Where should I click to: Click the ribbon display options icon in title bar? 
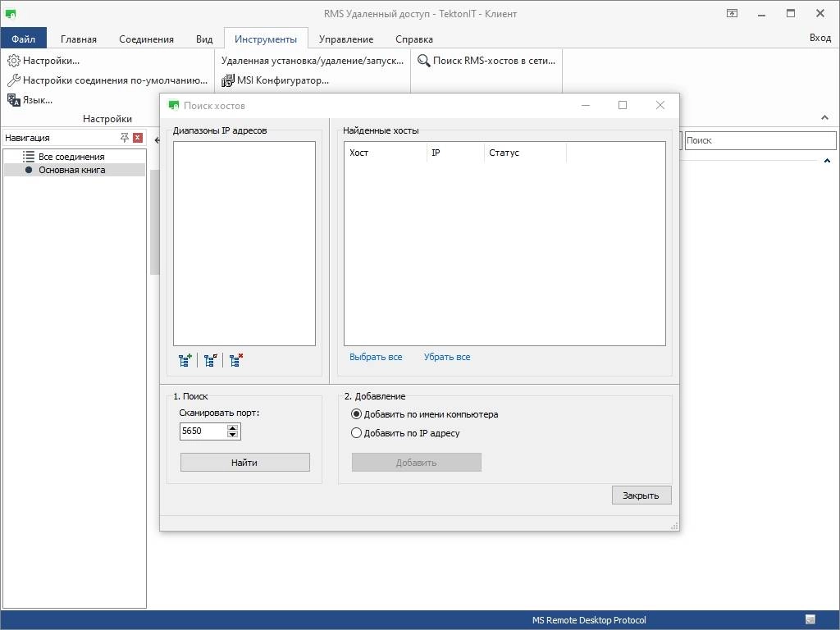(732, 13)
